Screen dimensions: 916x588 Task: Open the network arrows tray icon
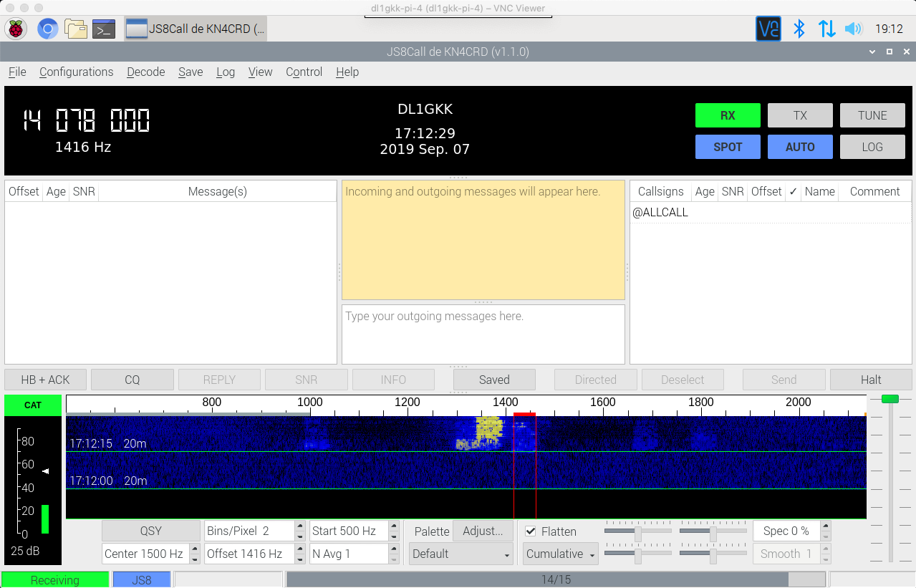point(826,29)
